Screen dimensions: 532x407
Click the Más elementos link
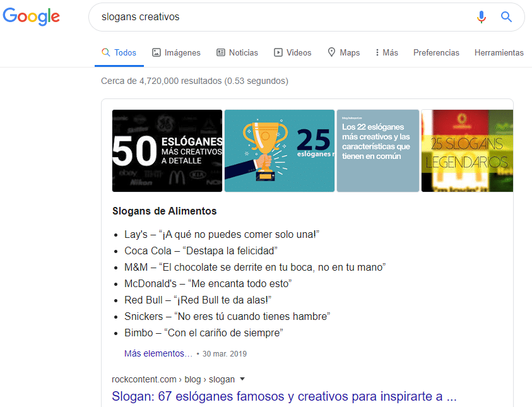pyautogui.click(x=158, y=353)
